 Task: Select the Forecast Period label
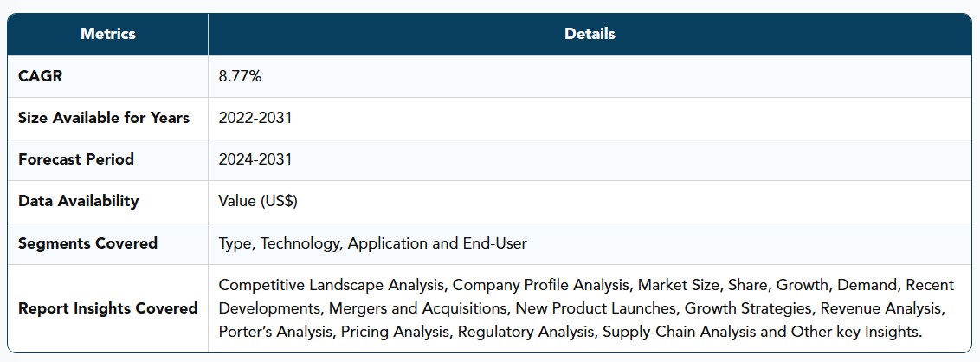75,159
